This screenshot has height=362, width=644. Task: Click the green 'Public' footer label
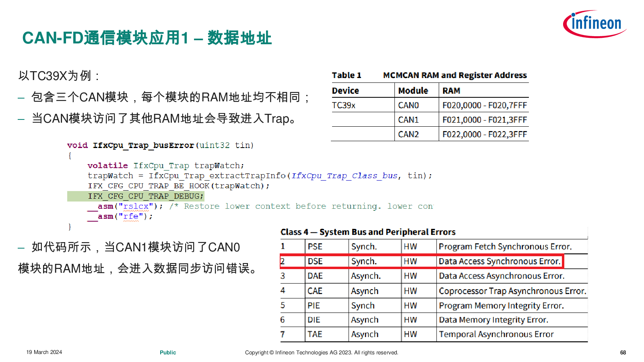tap(168, 352)
